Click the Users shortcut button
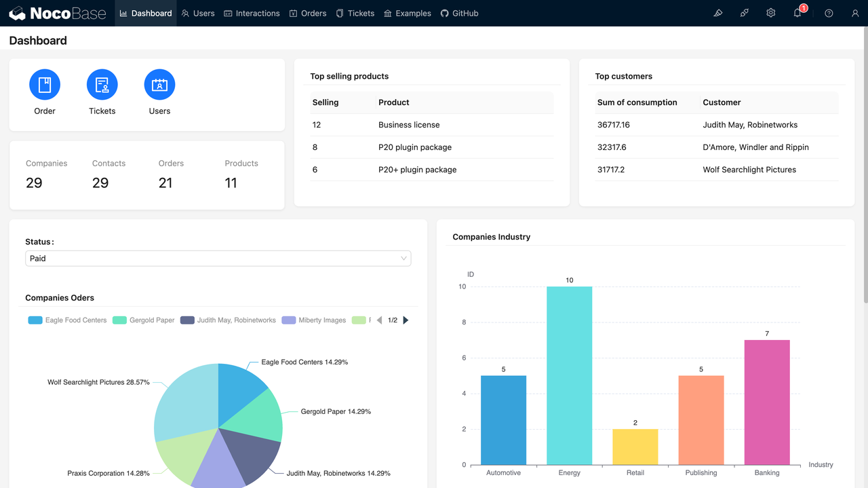Viewport: 868px width, 488px height. pos(159,85)
